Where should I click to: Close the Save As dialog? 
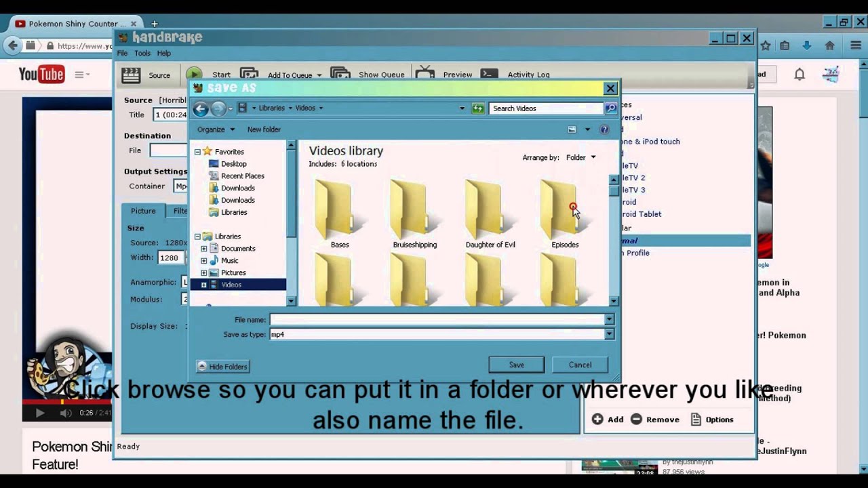(610, 88)
